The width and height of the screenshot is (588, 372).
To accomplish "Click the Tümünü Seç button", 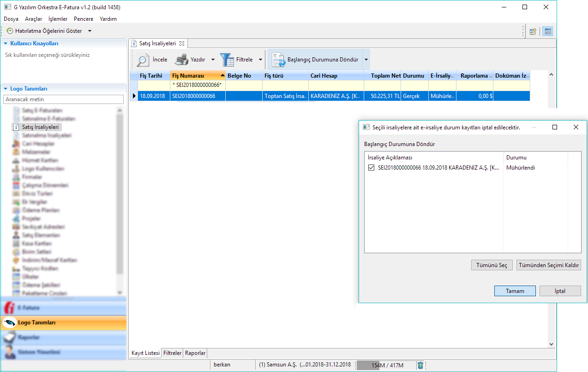I will [492, 265].
